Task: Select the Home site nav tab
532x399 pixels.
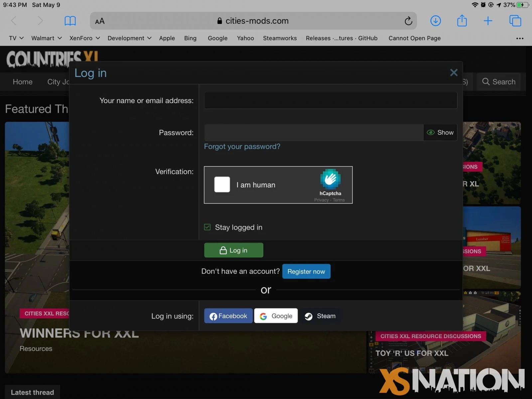Action: (x=23, y=82)
